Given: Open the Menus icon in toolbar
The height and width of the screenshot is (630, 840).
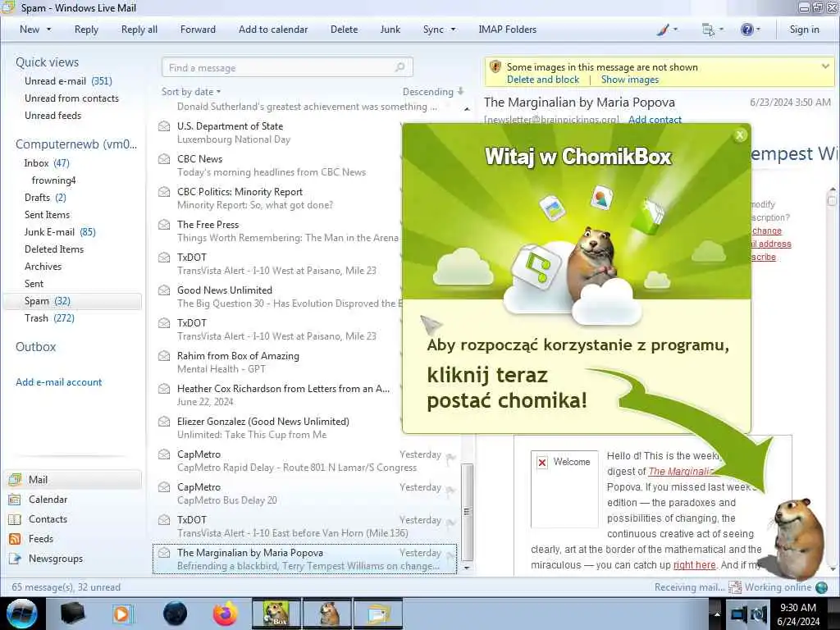Looking at the screenshot, I should click(x=712, y=30).
